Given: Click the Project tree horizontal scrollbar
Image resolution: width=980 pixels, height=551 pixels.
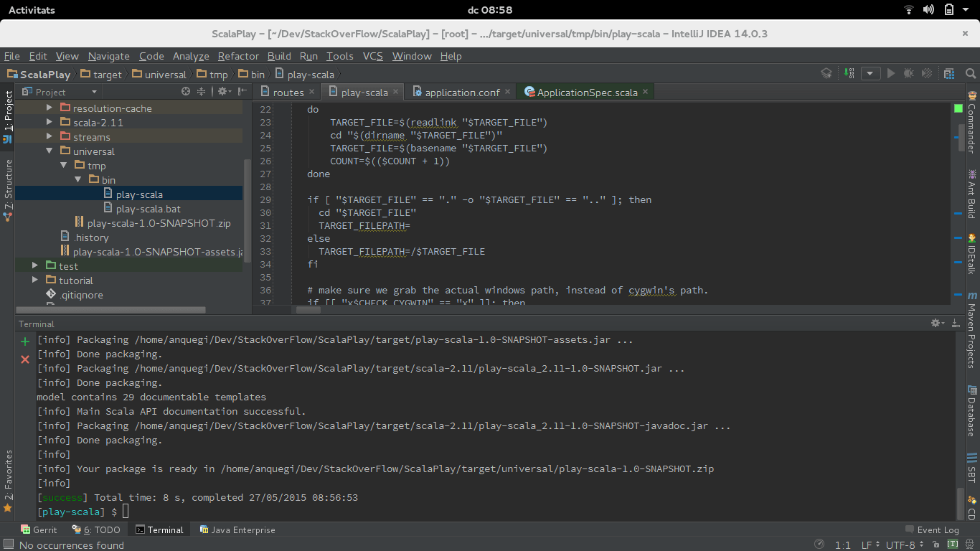Looking at the screenshot, I should click(x=111, y=310).
